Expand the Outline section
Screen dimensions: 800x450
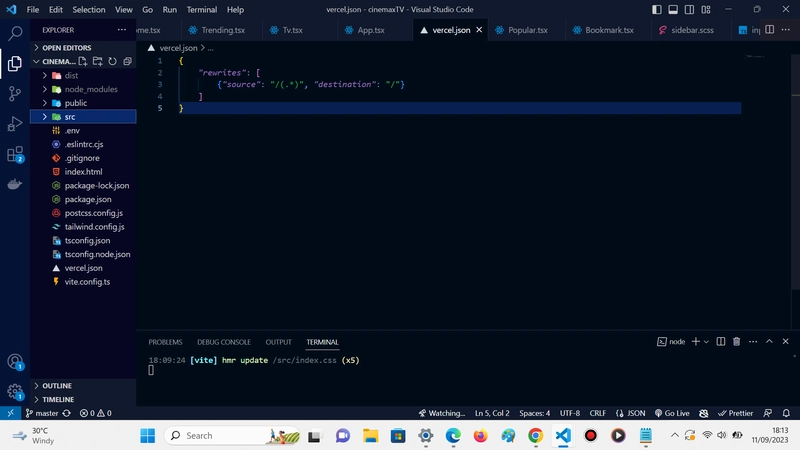(x=83, y=386)
